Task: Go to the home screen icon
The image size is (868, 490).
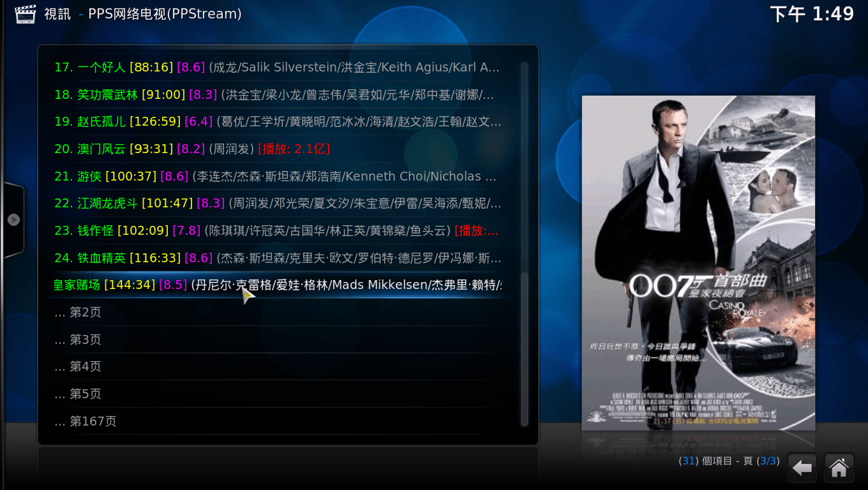Action: 839,468
